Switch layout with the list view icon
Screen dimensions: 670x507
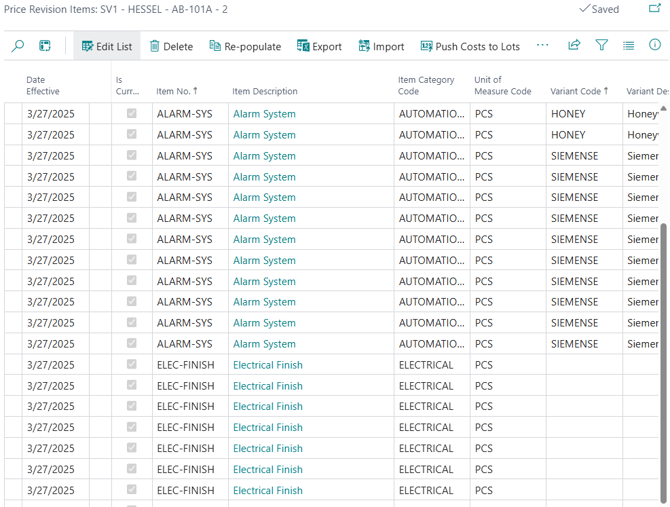pos(629,45)
